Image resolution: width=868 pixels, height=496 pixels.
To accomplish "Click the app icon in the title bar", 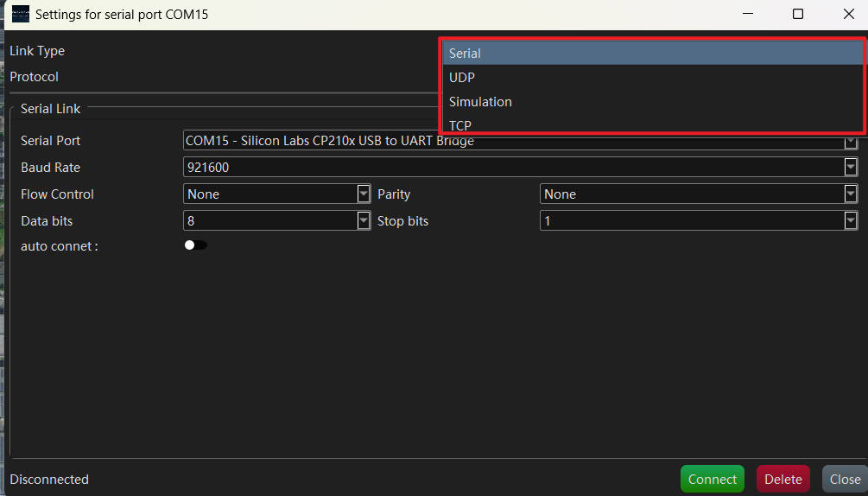I will 21,14.
